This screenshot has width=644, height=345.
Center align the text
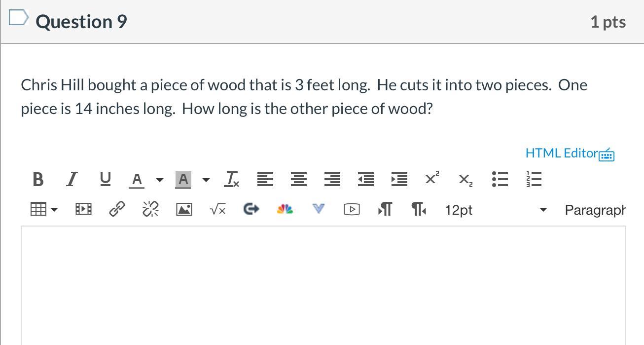click(298, 180)
